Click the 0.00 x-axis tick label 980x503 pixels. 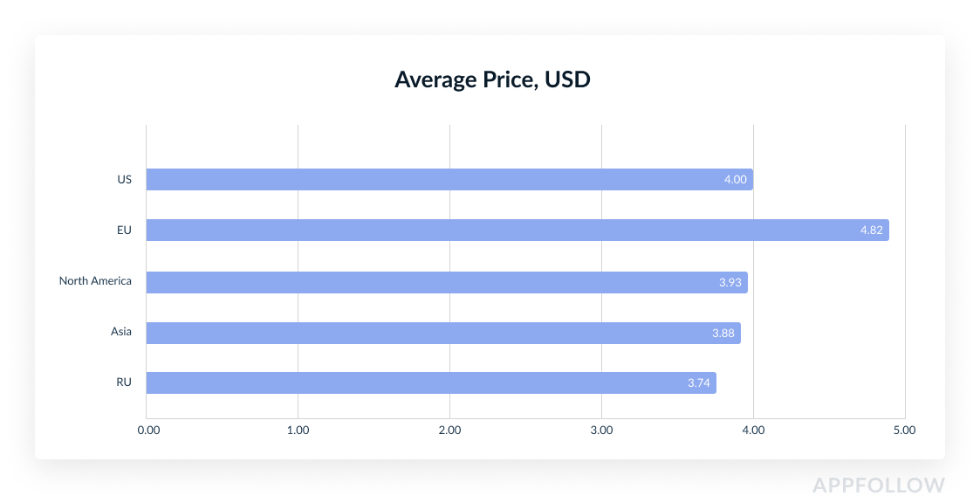point(148,431)
